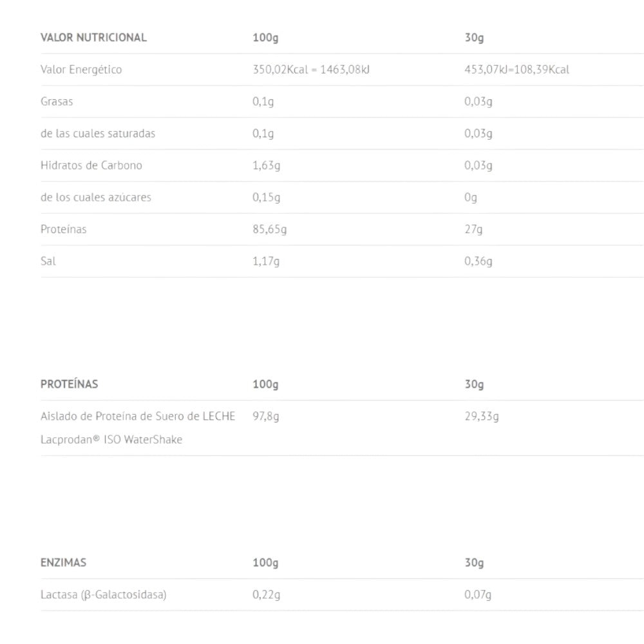
Task: Select 'Aislado de Proteína de Suero de LECHE' text
Action: pos(138,417)
